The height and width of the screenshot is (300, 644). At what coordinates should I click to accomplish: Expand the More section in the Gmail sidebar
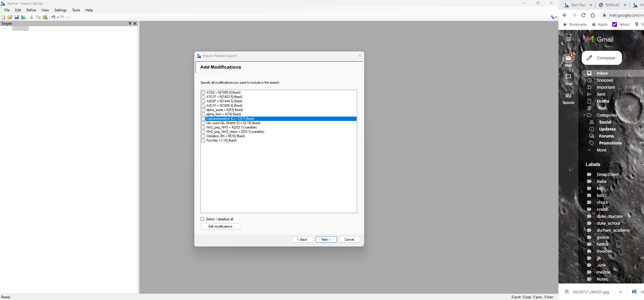601,150
